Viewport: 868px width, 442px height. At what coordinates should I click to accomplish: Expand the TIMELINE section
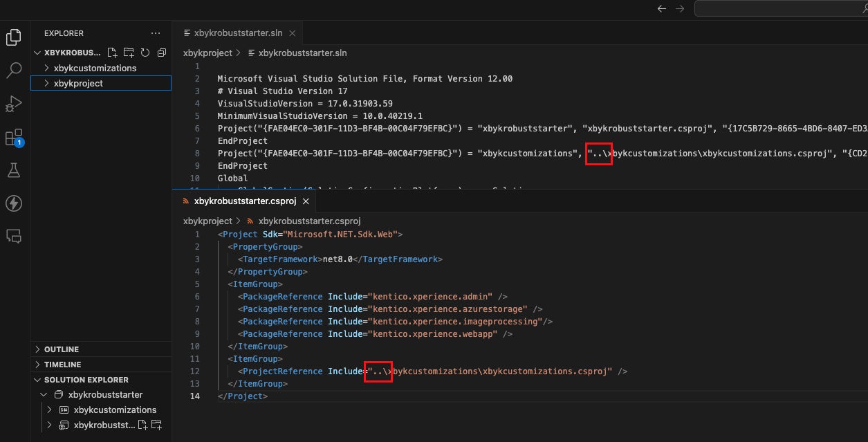pyautogui.click(x=62, y=365)
